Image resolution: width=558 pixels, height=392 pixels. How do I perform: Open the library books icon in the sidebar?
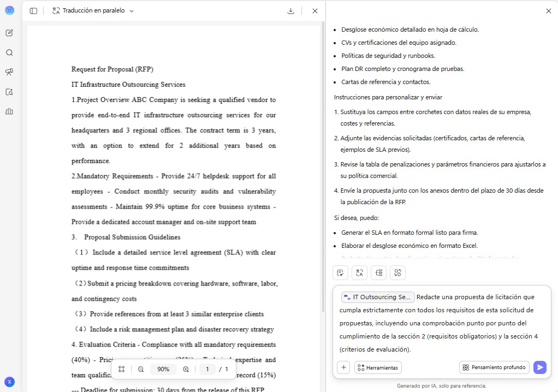pyautogui.click(x=10, y=112)
